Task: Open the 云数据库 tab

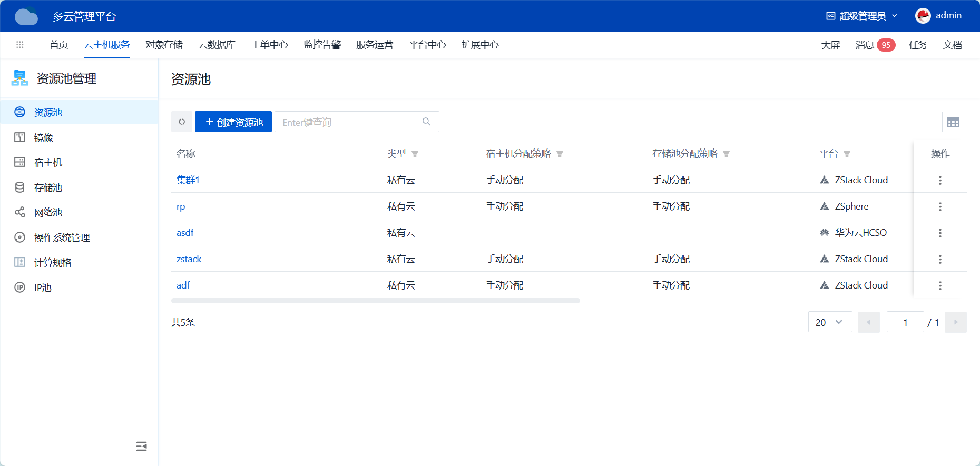Action: tap(217, 45)
